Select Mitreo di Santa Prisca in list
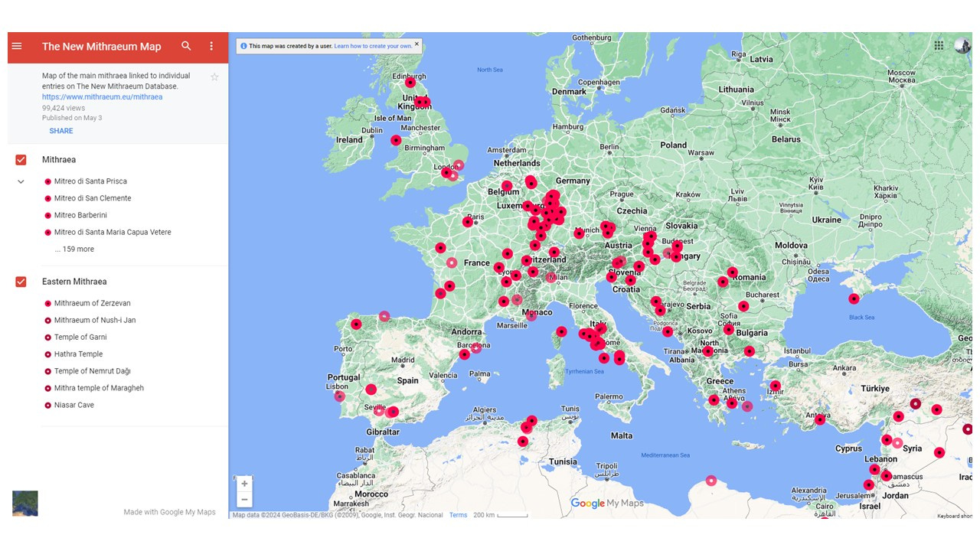 pos(90,181)
